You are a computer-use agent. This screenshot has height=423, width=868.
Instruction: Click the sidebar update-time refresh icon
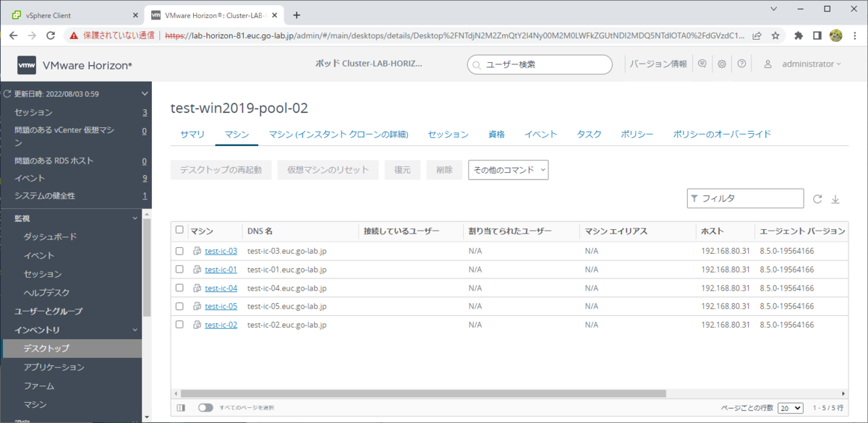click(x=7, y=94)
